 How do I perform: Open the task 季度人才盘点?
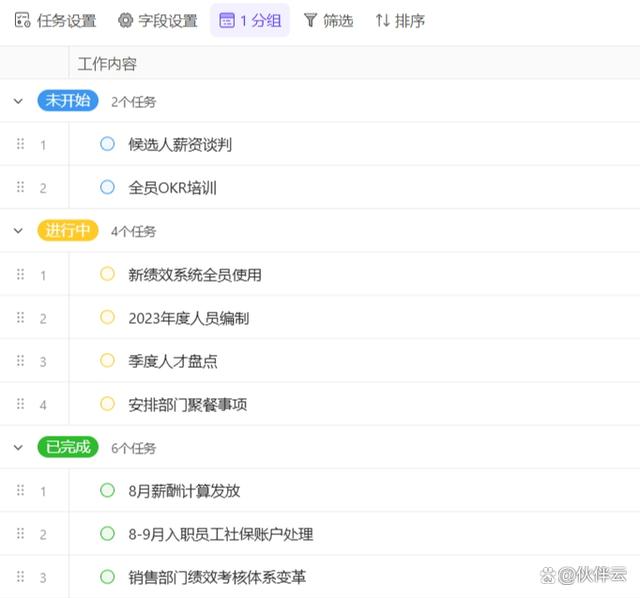(173, 361)
